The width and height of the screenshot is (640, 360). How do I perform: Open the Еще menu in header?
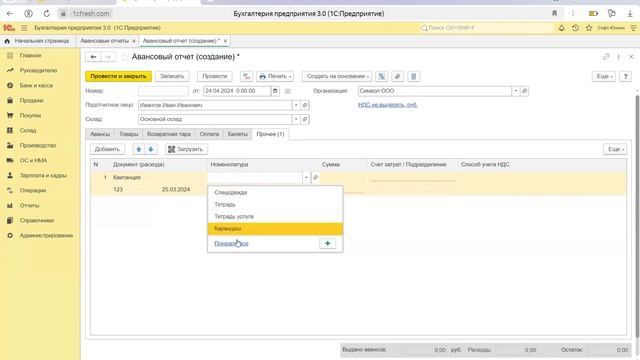pos(604,76)
